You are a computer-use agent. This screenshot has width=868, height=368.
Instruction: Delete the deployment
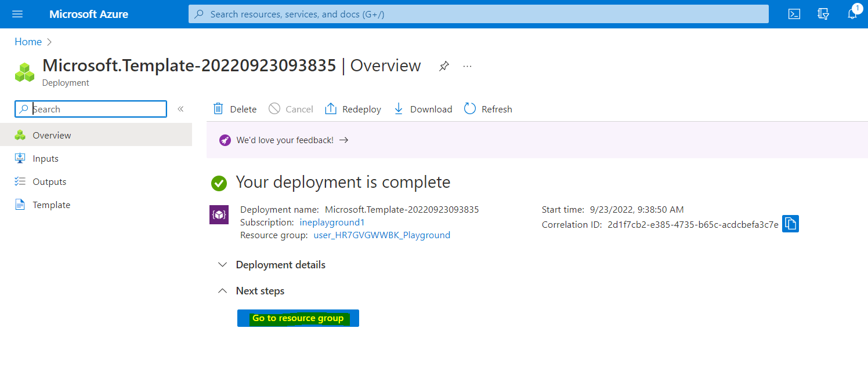[x=235, y=109]
